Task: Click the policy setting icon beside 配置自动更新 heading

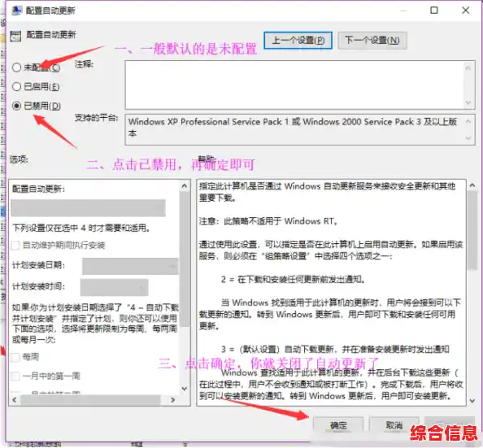Action: (15, 36)
